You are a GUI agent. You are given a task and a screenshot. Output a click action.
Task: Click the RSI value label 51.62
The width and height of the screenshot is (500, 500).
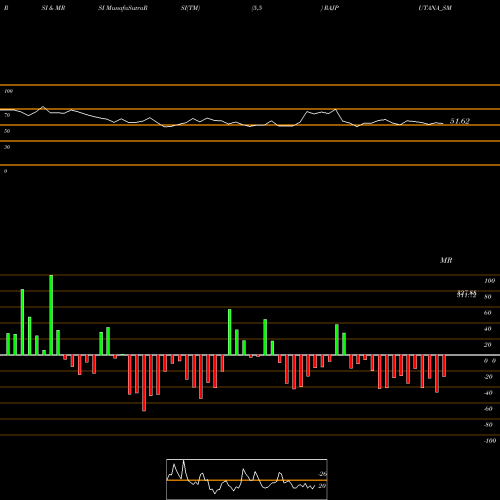(460, 121)
